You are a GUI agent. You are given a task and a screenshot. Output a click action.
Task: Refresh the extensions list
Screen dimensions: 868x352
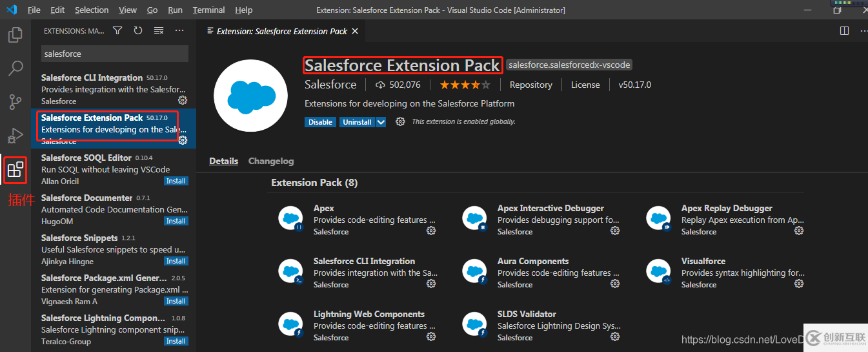click(x=138, y=30)
